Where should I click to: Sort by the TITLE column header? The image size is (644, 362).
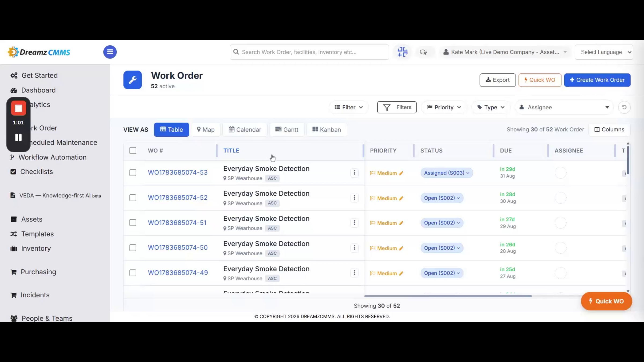click(231, 150)
